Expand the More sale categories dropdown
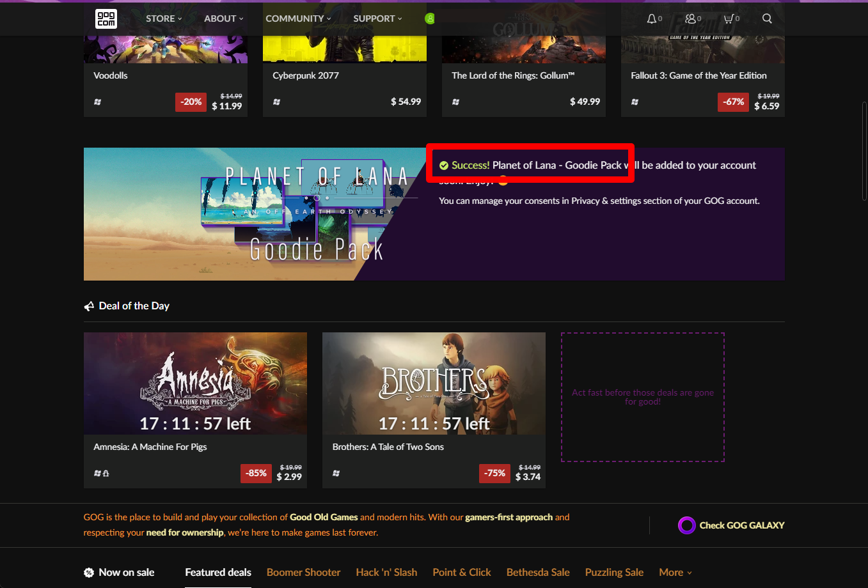 point(675,573)
